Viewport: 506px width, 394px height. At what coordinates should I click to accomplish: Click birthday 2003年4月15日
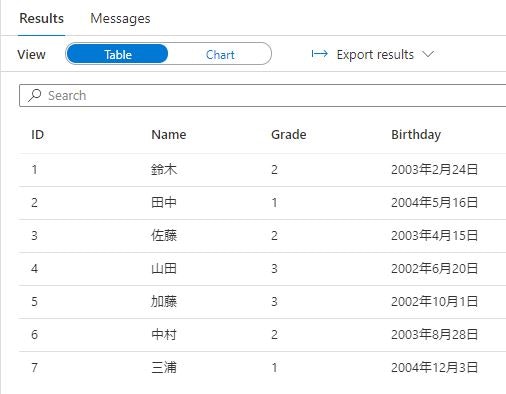[x=434, y=235]
